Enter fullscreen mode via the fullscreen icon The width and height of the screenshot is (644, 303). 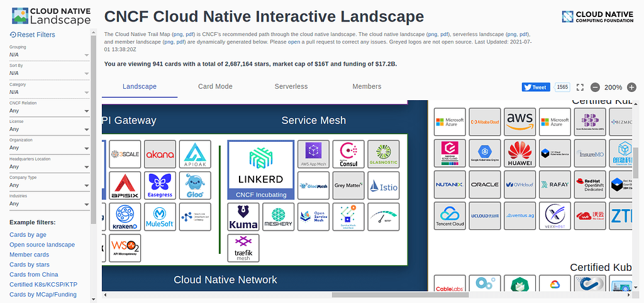pos(580,87)
